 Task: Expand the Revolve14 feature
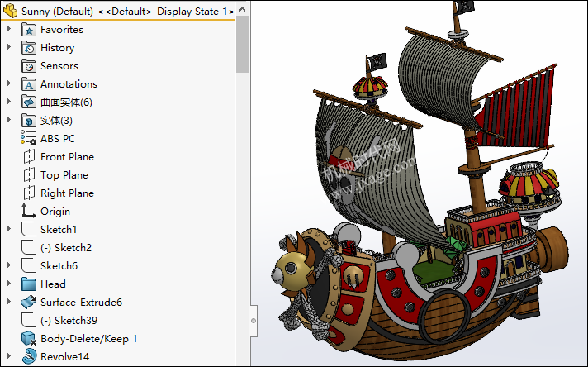(9, 355)
